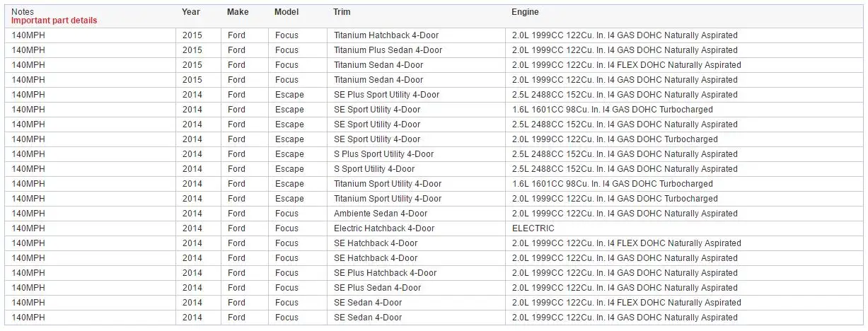Click the red Important part details text
868x331 pixels.
pos(54,21)
